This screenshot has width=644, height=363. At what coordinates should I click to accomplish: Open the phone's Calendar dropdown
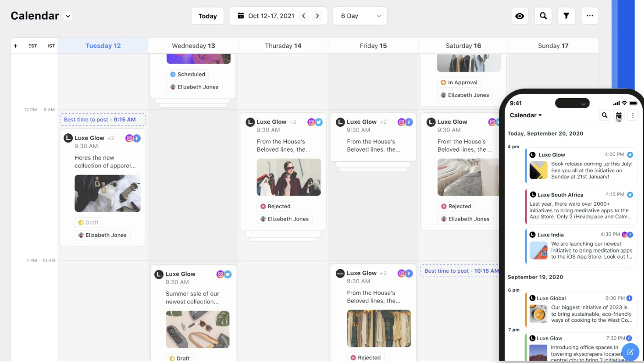[x=526, y=115]
